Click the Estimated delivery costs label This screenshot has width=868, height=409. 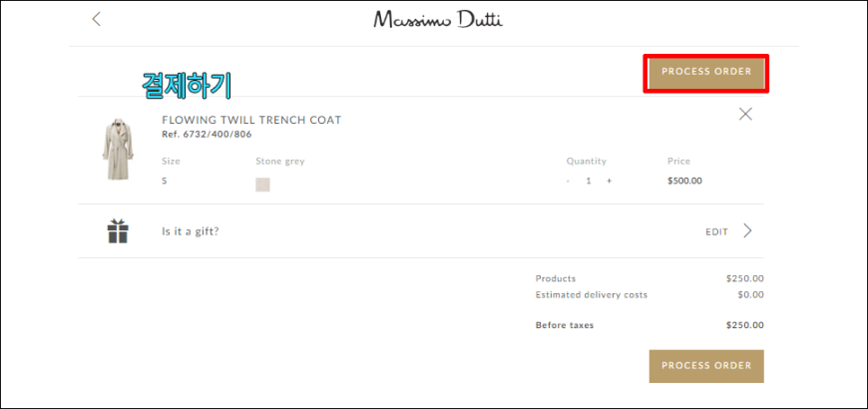pyautogui.click(x=592, y=295)
